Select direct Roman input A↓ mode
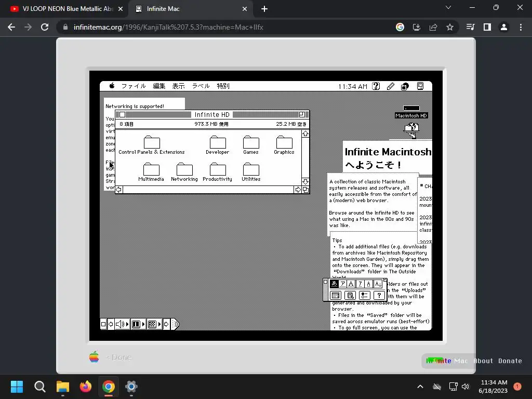 [378, 284]
